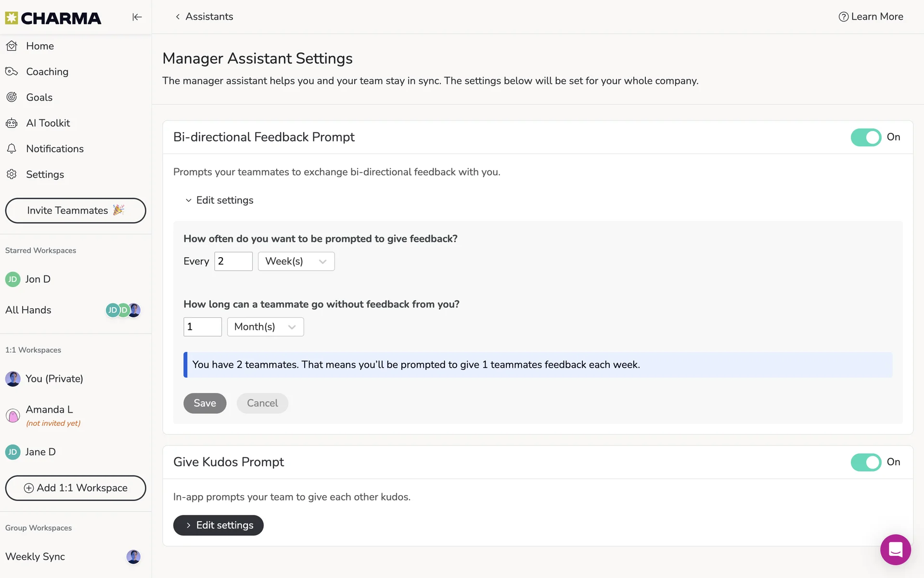Turn off Bi-directional Feedback Prompt toggle

[x=866, y=137]
